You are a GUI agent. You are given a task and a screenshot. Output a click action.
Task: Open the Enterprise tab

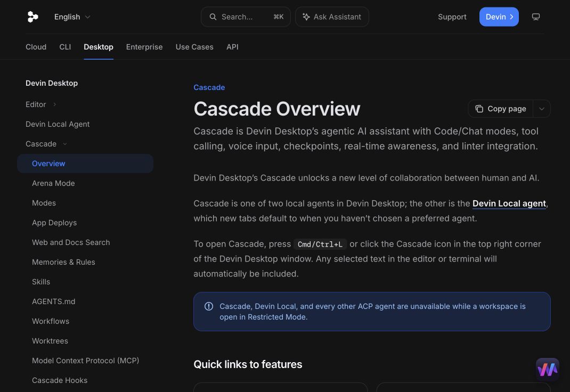pyautogui.click(x=144, y=47)
